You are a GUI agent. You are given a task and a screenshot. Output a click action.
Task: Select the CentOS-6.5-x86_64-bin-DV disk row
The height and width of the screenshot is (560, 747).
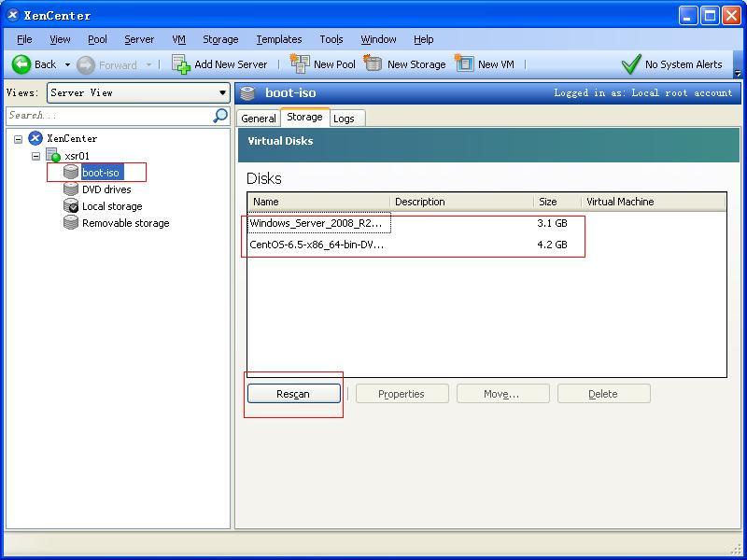click(x=486, y=245)
